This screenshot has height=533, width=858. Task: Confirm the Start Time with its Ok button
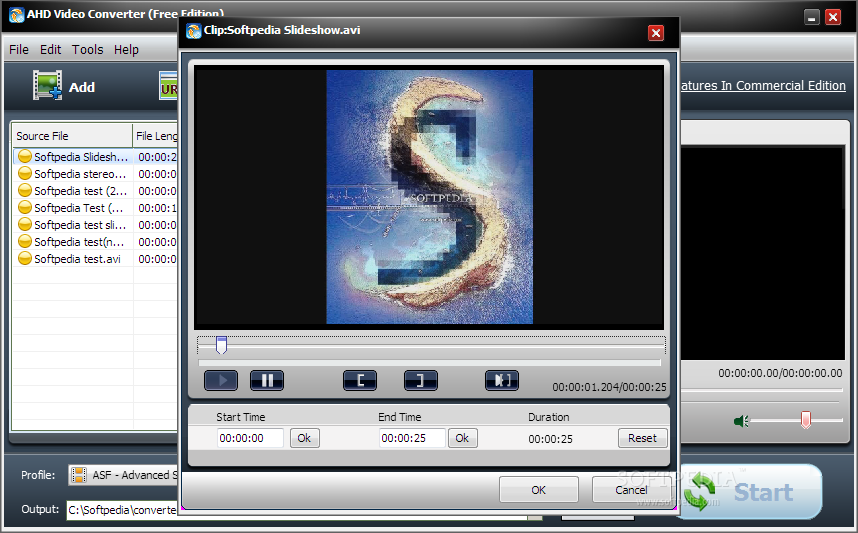tap(304, 438)
